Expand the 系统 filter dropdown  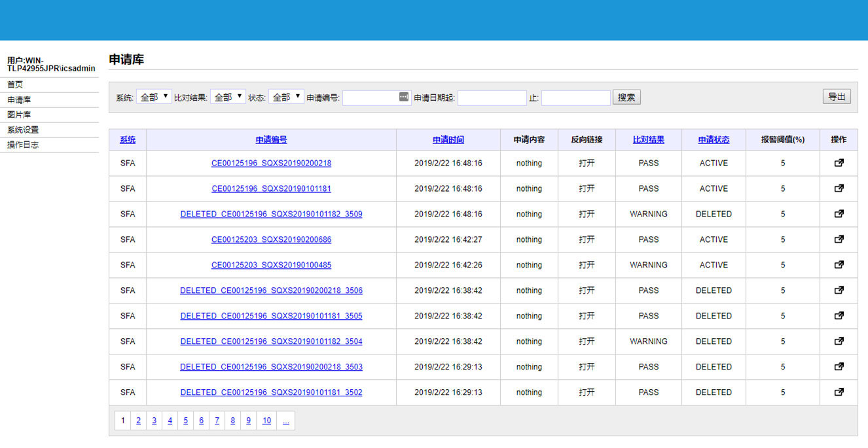tap(154, 97)
